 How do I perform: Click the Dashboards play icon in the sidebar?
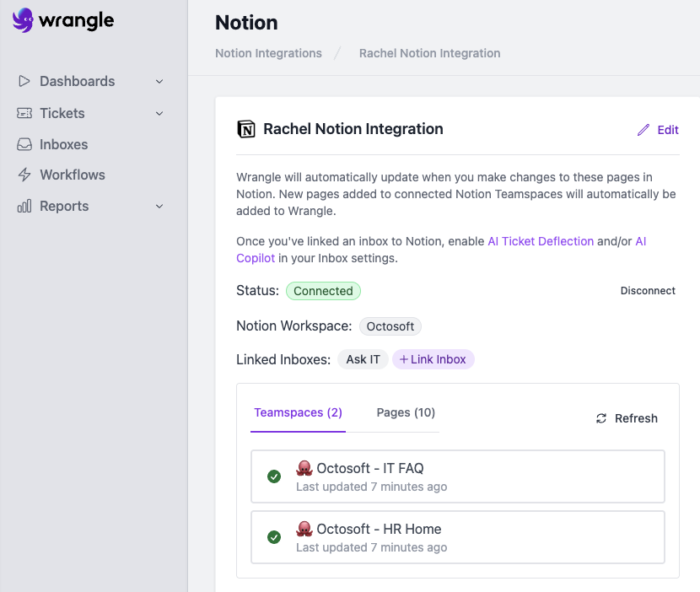(x=24, y=81)
